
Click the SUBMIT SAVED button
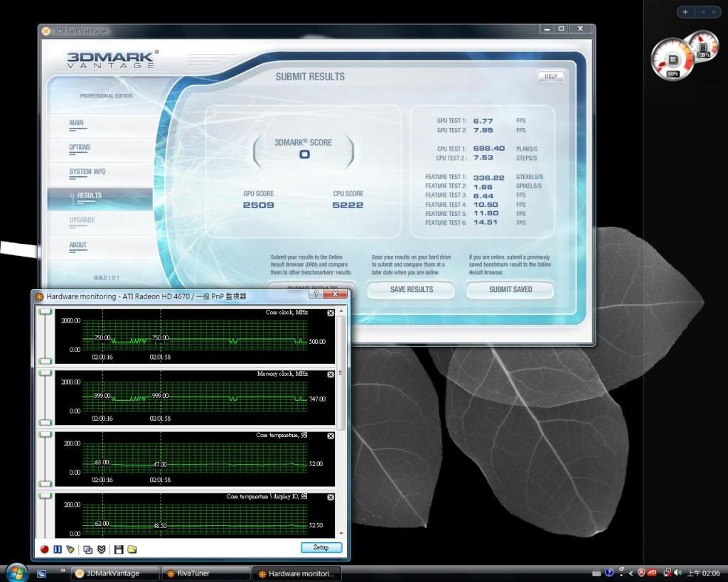click(x=510, y=290)
